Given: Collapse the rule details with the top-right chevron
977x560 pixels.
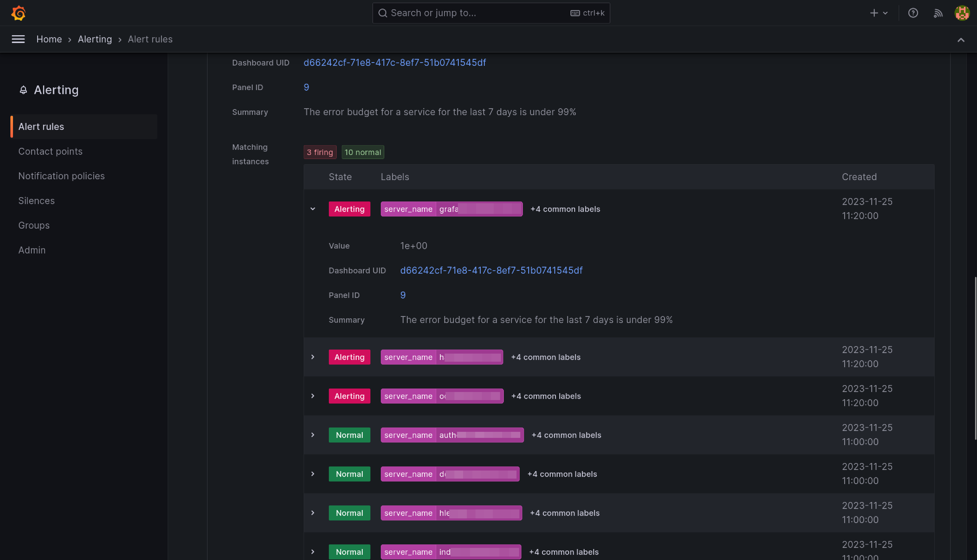Looking at the screenshot, I should 961,40.
